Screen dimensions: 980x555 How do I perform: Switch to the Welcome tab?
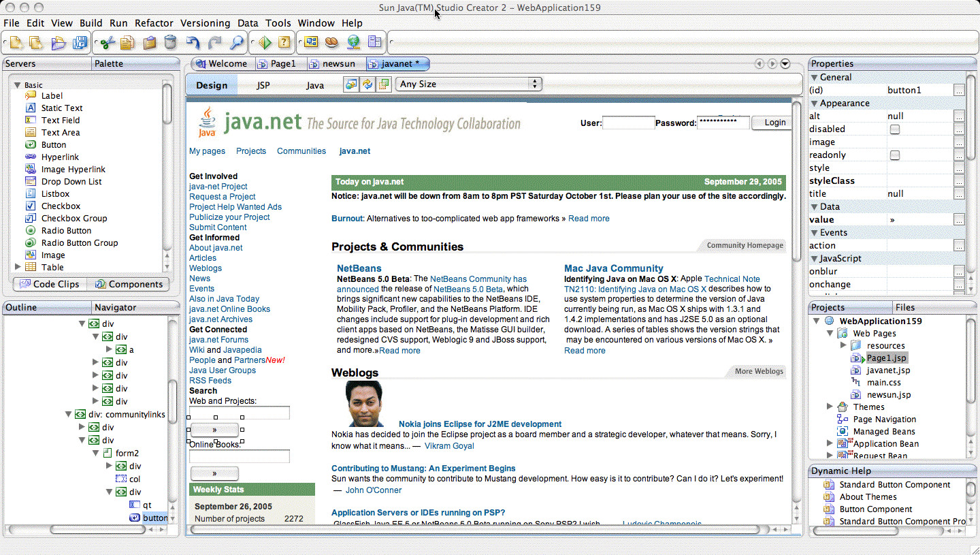click(222, 64)
